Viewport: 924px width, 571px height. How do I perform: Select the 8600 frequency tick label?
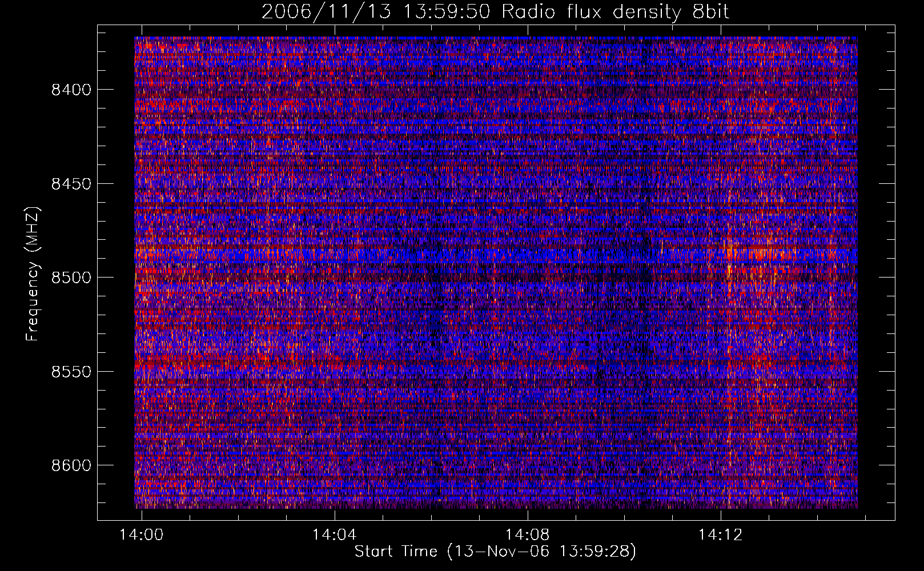point(71,465)
